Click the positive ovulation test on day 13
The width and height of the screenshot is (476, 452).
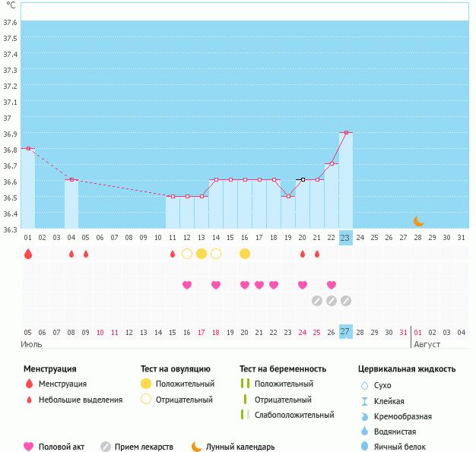[x=202, y=254]
